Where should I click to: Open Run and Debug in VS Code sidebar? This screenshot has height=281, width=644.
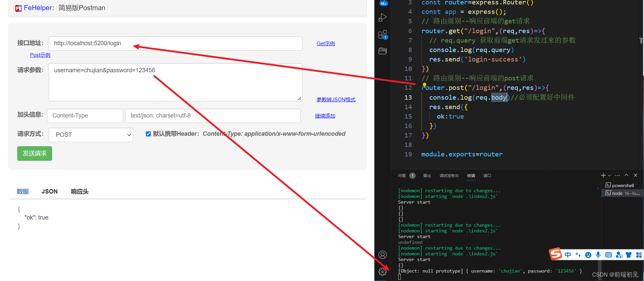tap(383, 18)
